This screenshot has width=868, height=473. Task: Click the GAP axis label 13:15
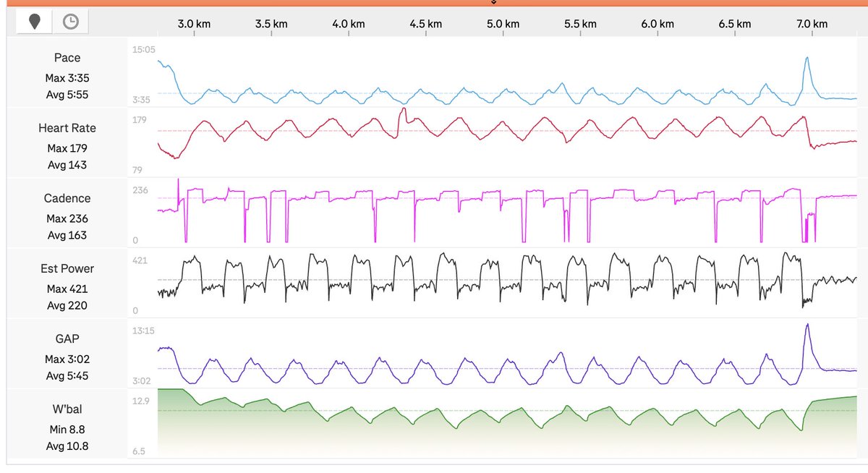click(143, 331)
